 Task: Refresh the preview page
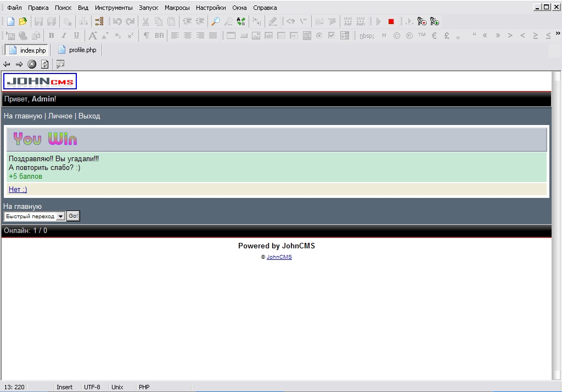[45, 64]
